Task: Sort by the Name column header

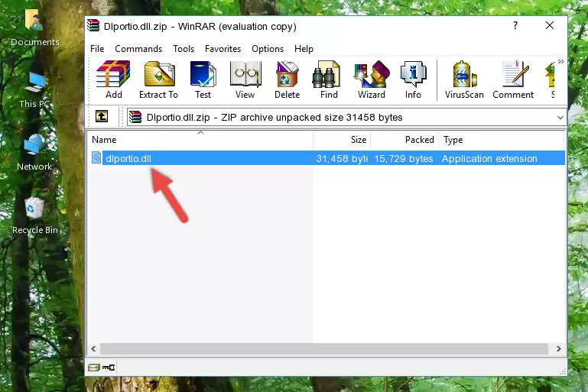Action: tap(200, 139)
